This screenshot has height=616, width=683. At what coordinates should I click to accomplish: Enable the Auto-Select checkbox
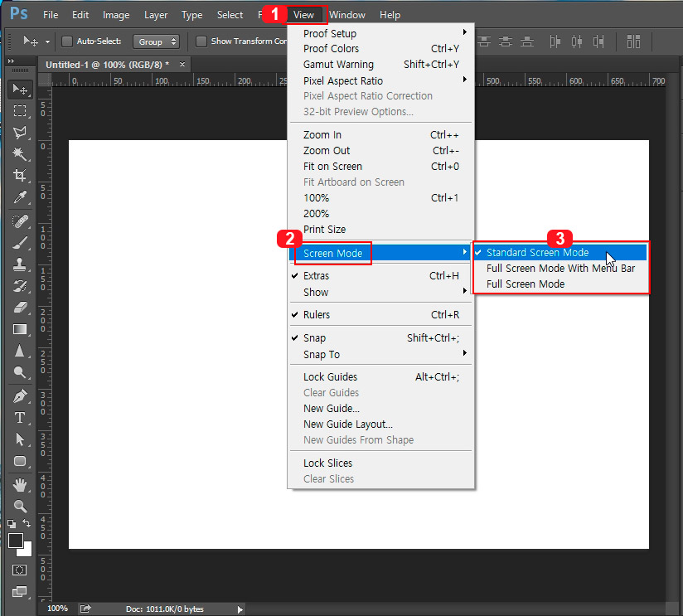click(x=67, y=41)
